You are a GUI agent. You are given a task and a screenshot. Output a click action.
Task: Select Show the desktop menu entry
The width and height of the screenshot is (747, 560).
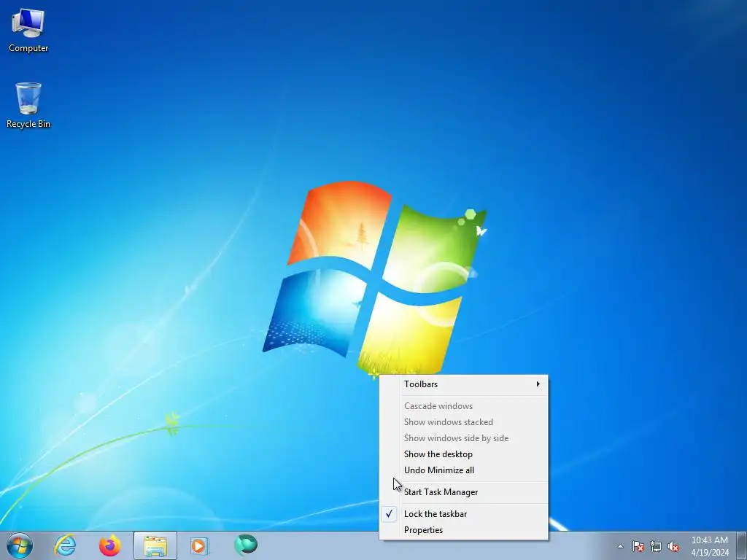pyautogui.click(x=463, y=454)
